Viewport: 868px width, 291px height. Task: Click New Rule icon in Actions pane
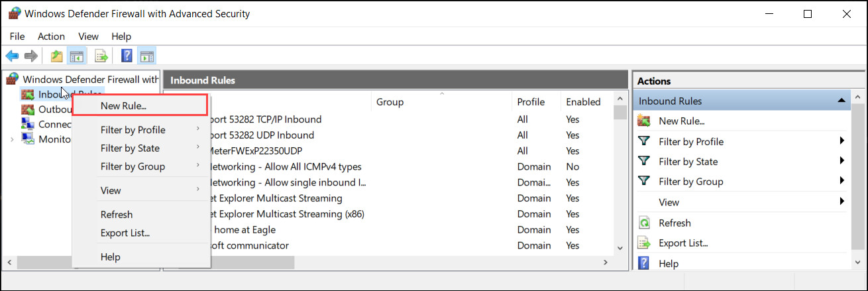[x=643, y=121]
